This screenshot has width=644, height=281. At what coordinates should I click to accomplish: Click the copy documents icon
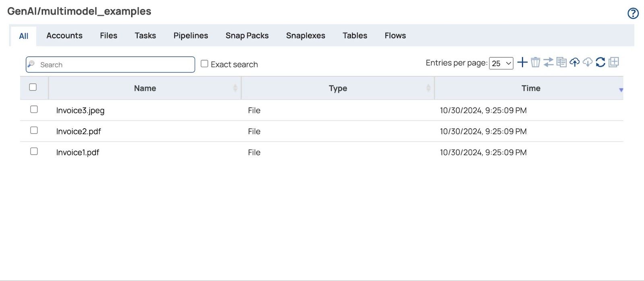561,62
